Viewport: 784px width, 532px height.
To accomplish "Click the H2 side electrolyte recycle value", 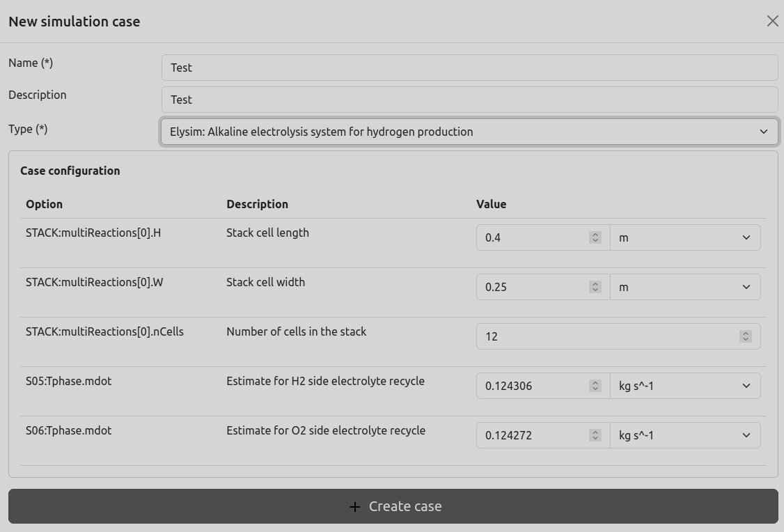I will pyautogui.click(x=533, y=386).
